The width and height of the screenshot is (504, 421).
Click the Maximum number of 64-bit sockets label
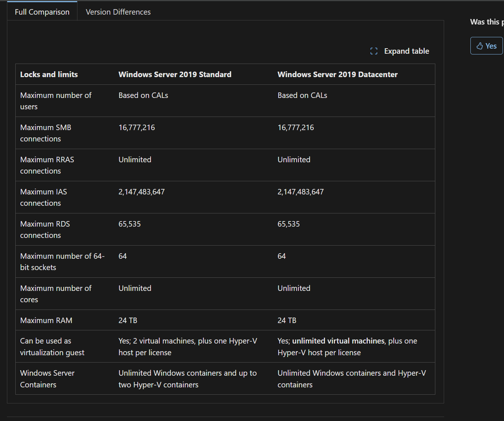pos(62,262)
